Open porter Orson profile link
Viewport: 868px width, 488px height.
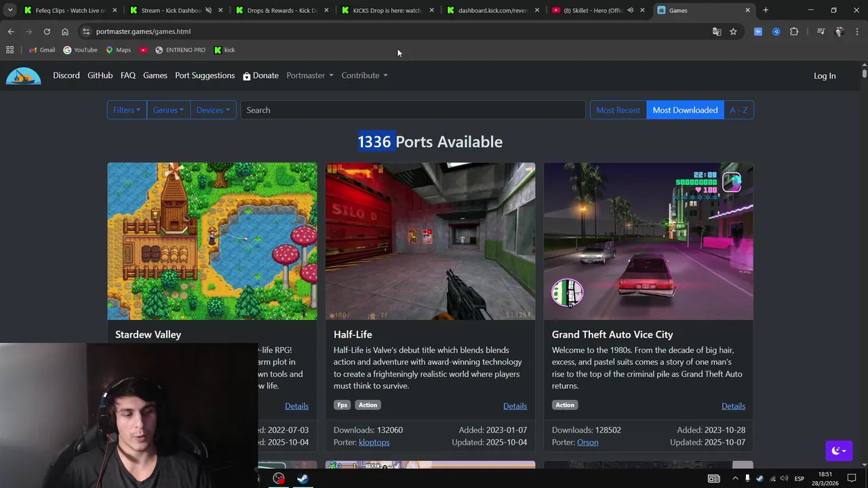(x=587, y=443)
